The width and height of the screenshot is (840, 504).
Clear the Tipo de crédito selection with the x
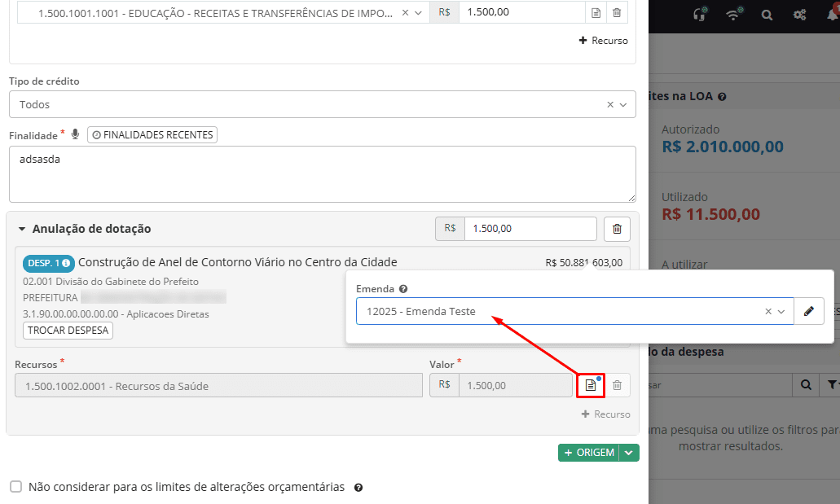point(609,104)
